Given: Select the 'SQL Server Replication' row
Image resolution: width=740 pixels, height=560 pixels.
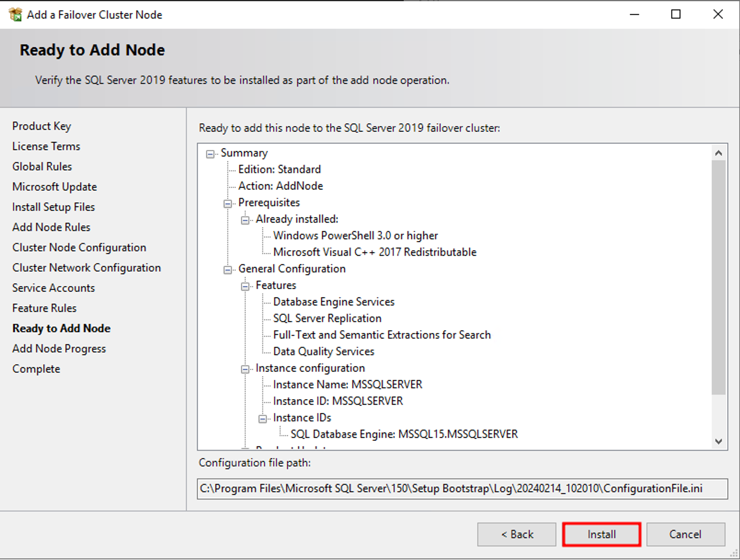Looking at the screenshot, I should 327,318.
